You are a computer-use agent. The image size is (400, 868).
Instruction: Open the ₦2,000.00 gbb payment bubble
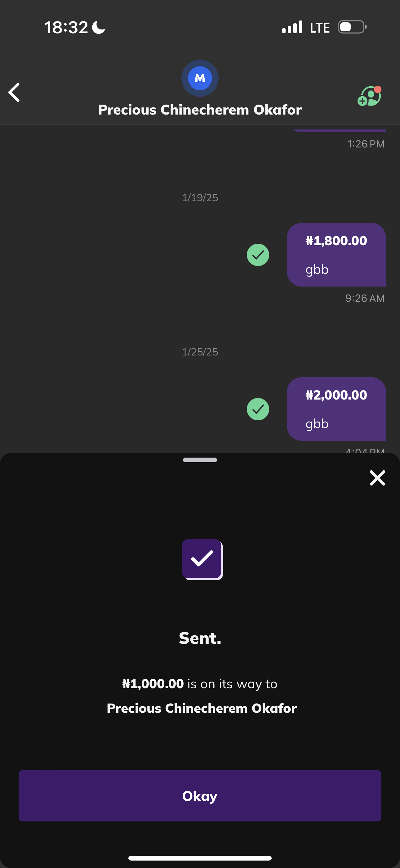tap(336, 409)
